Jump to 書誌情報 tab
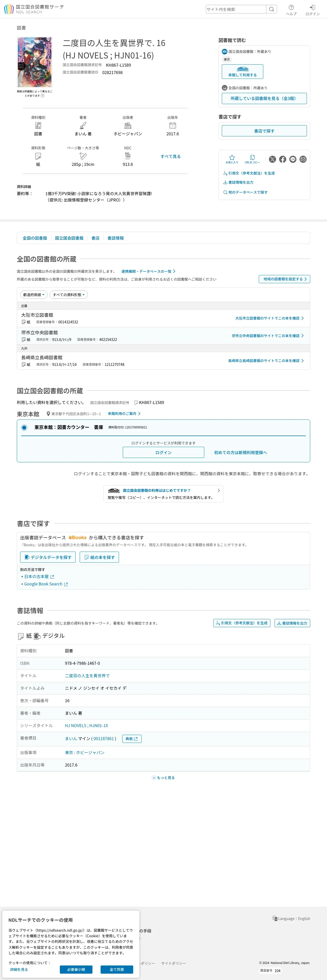 click(116, 238)
